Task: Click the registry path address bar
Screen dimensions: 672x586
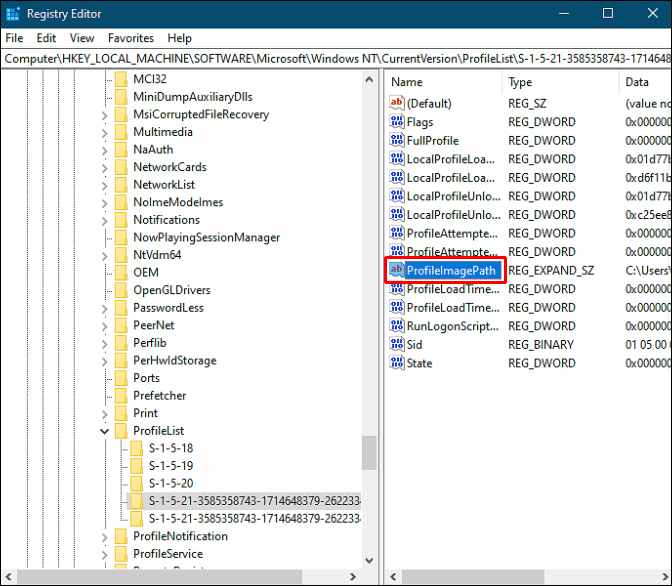Action: [336, 58]
